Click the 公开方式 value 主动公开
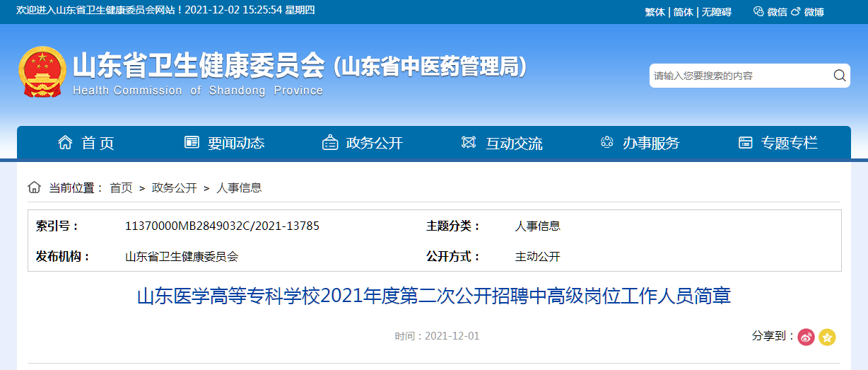Image resolution: width=868 pixels, height=370 pixels. (538, 256)
